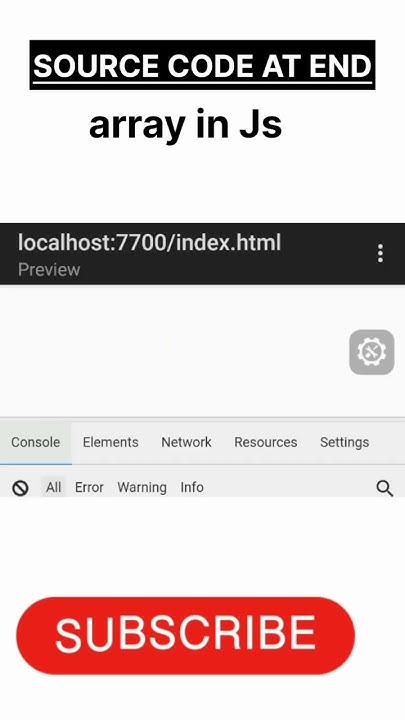Click the SOURCE CODE AT END banner
405x720 pixels.
click(x=202, y=65)
